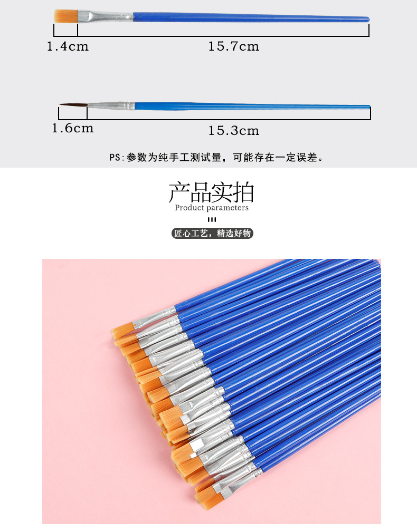This screenshot has width=417, height=532.
Task: Click the flat brush's orange bristle head
Action: click(67, 16)
